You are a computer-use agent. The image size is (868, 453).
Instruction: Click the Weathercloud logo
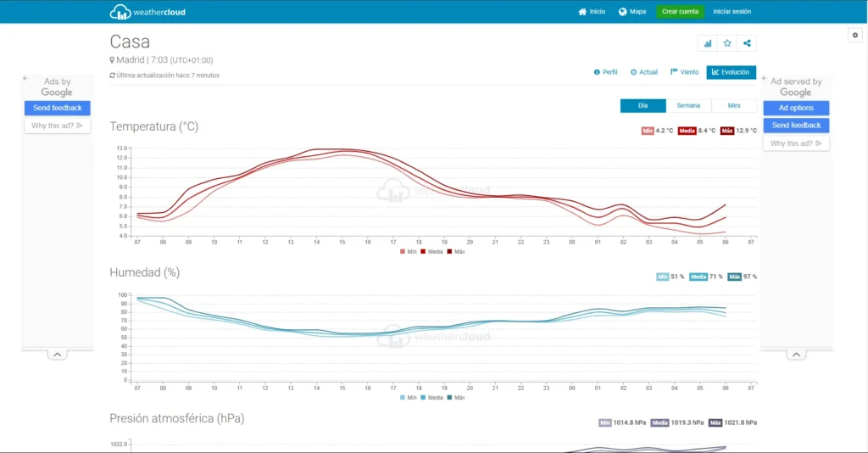147,12
